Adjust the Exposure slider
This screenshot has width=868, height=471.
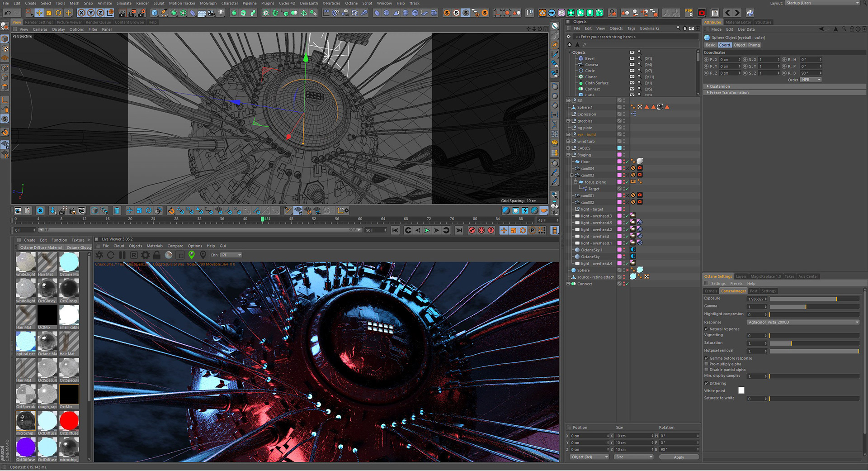815,299
